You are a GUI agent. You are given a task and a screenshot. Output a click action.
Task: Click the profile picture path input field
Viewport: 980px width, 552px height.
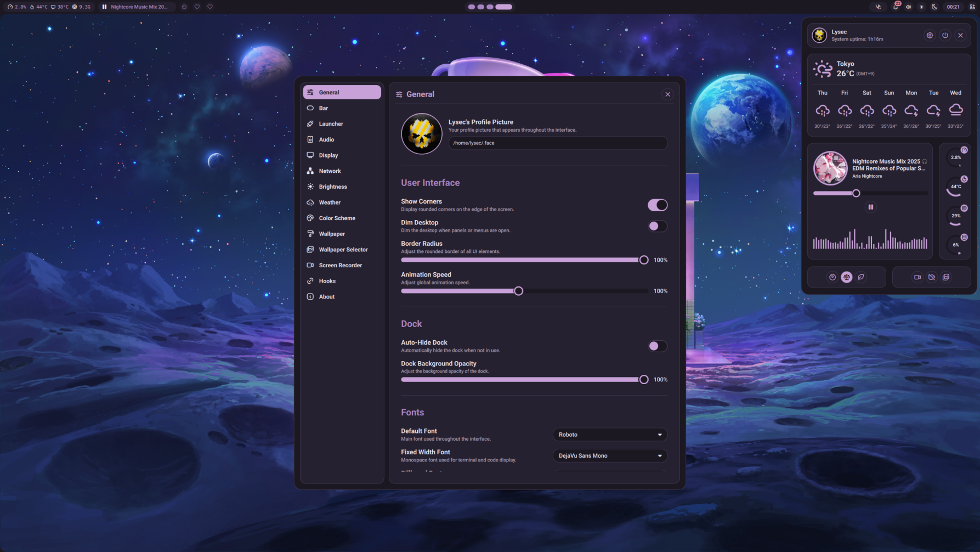(x=557, y=143)
